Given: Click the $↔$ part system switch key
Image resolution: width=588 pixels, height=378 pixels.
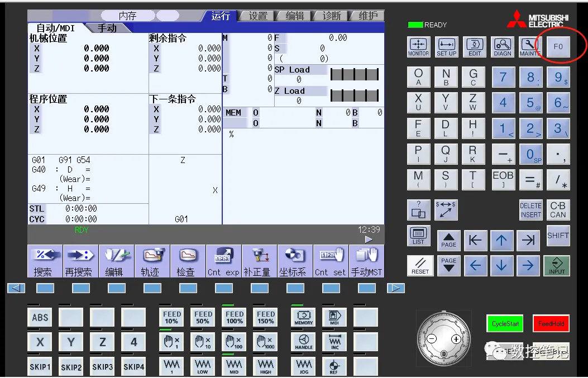Looking at the screenshot, I should click(446, 210).
